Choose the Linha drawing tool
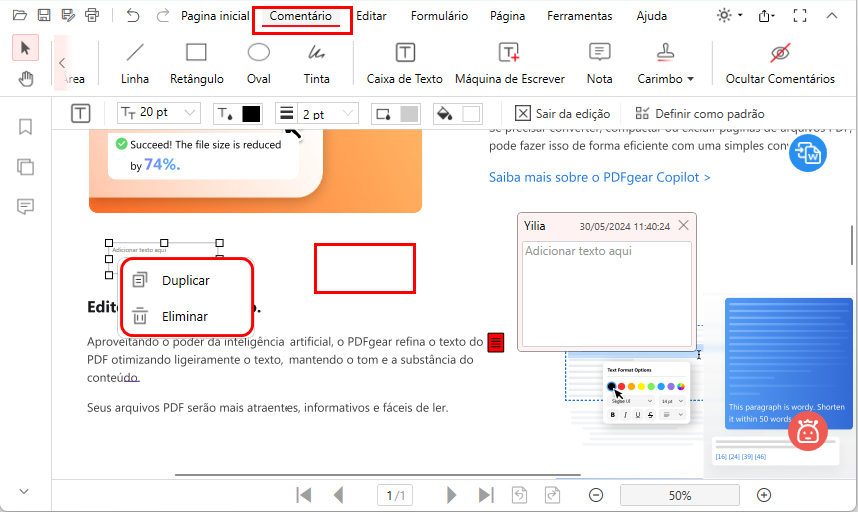The height and width of the screenshot is (512, 858). [135, 64]
